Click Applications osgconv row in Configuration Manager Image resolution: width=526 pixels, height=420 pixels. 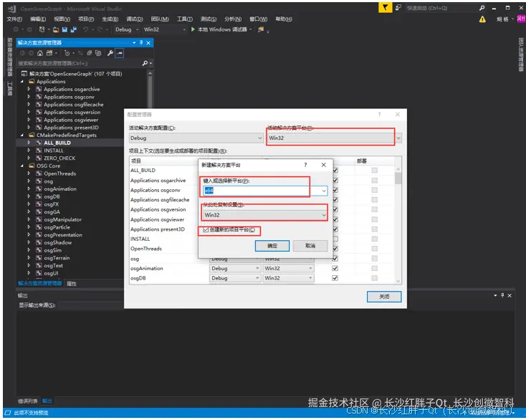pyautogui.click(x=156, y=190)
